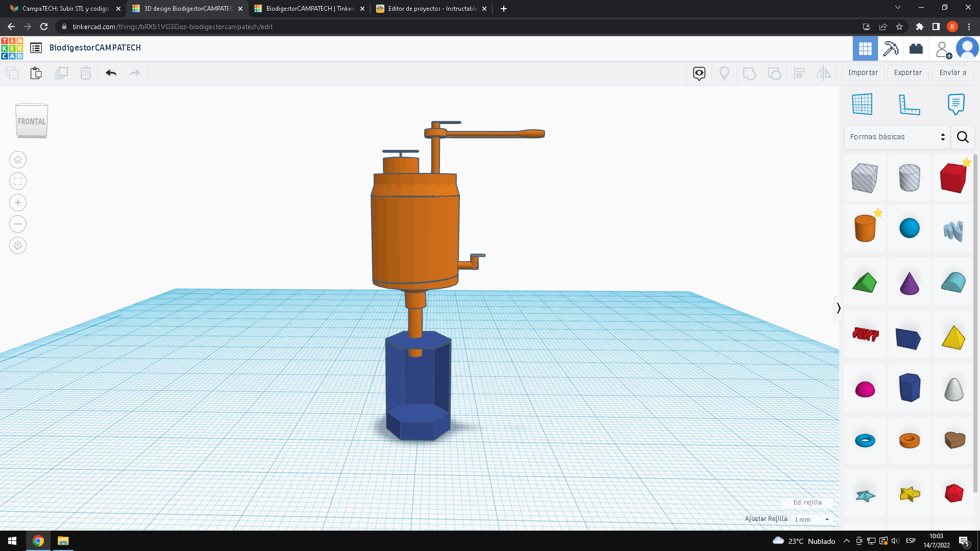Select the Workplane tool

[x=862, y=104]
